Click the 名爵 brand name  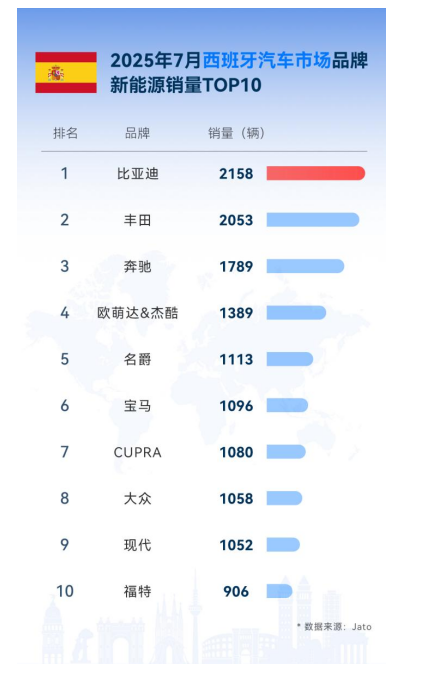[137, 359]
